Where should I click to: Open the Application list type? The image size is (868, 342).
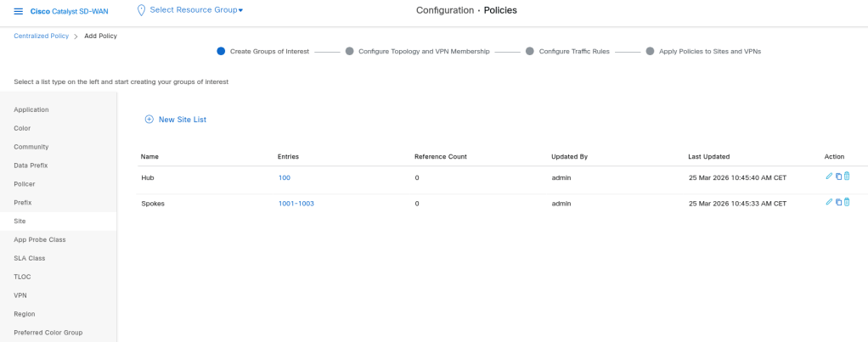(x=31, y=109)
